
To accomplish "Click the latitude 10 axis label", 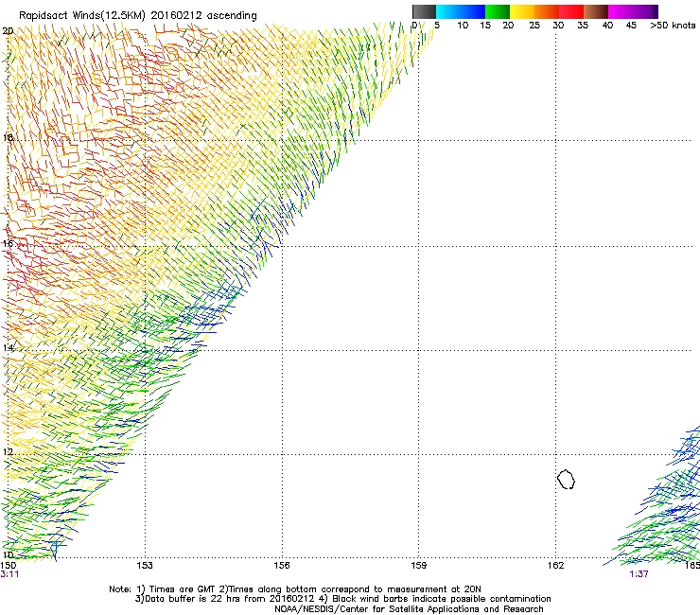I will 8,554.
